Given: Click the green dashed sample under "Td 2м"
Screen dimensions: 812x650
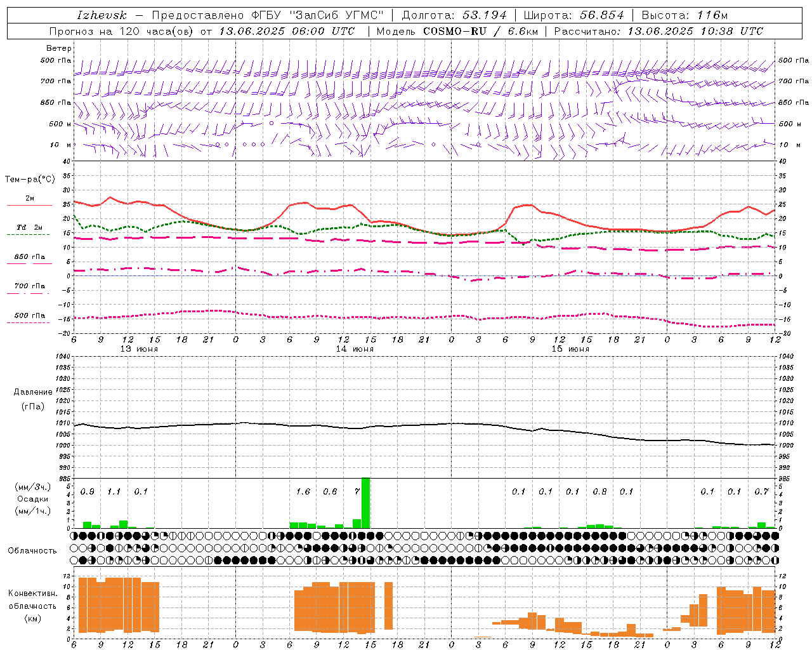Looking at the screenshot, I should 28,235.
